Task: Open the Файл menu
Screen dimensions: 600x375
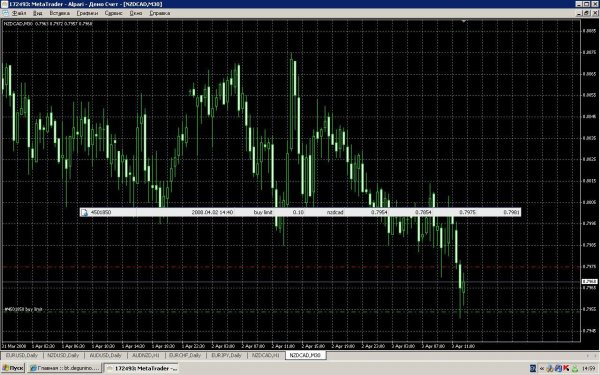Action: tap(19, 13)
